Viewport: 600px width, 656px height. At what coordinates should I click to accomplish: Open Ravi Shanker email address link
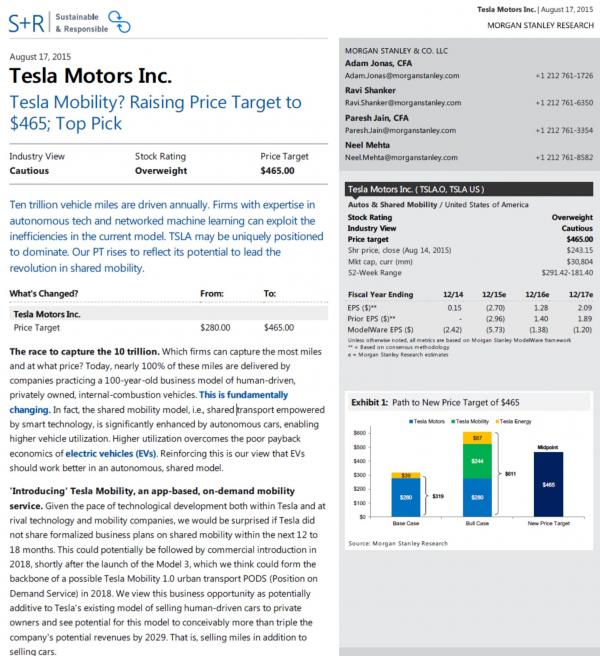pos(403,103)
